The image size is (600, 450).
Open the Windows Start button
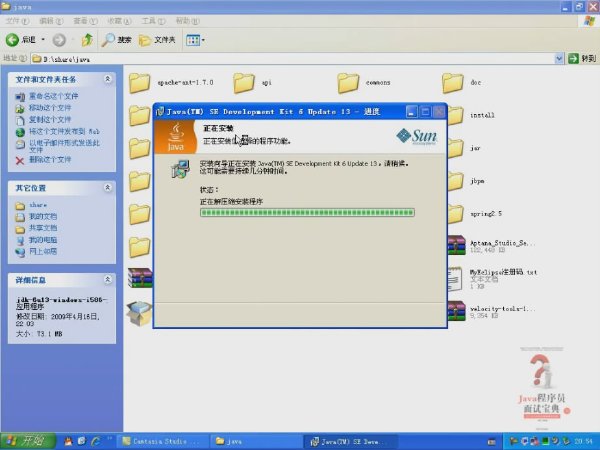click(x=28, y=441)
